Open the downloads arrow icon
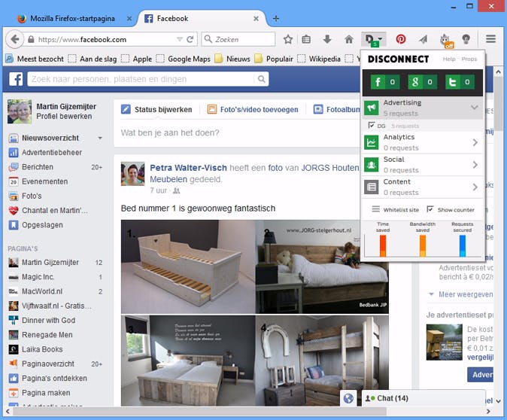The image size is (507, 420). pyautogui.click(x=327, y=39)
